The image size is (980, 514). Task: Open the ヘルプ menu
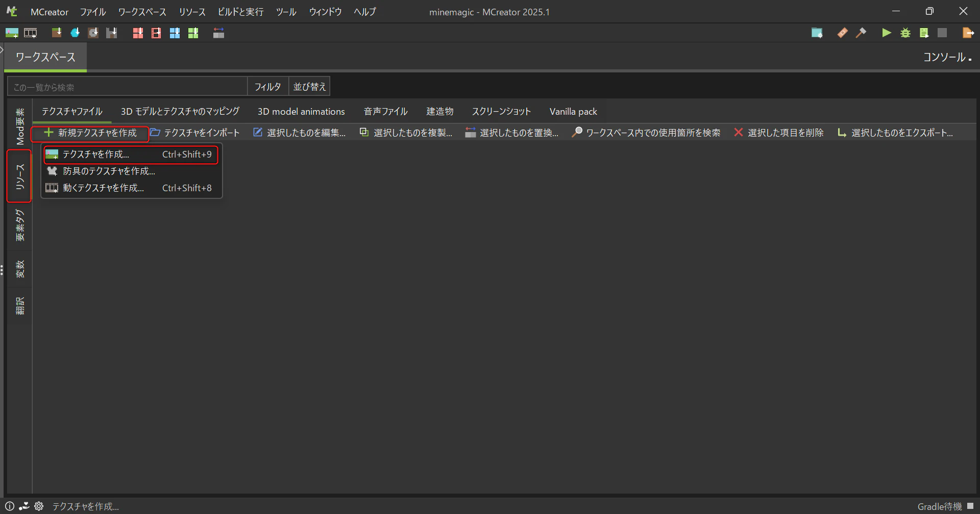point(365,12)
